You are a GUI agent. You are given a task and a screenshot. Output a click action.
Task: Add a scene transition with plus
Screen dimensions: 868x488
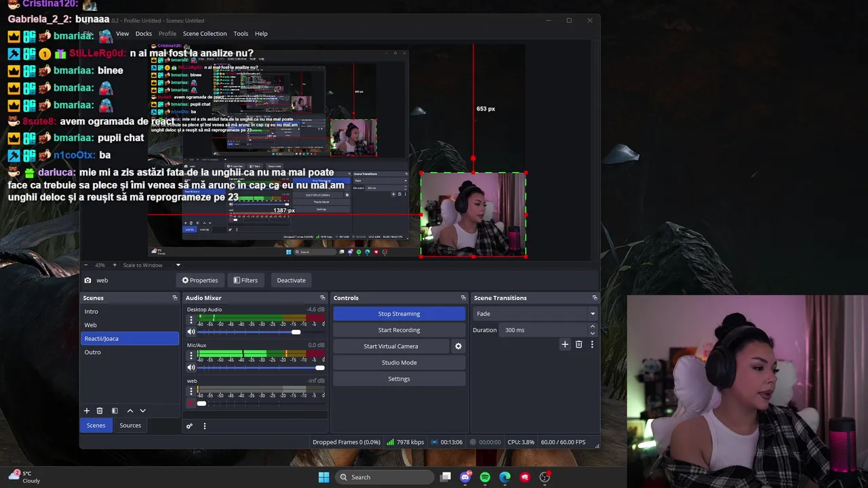click(565, 344)
